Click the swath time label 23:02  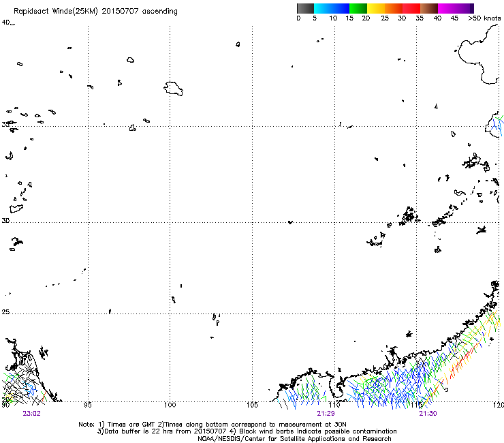[x=32, y=414]
